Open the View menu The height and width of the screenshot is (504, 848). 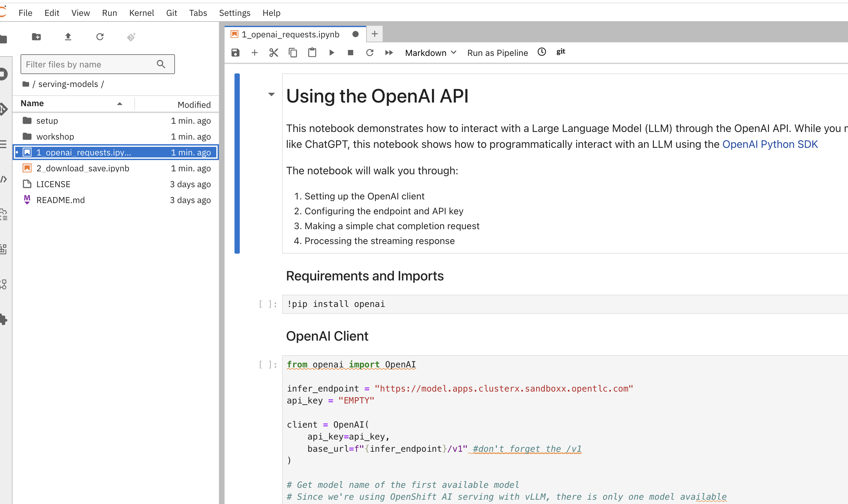coord(80,13)
